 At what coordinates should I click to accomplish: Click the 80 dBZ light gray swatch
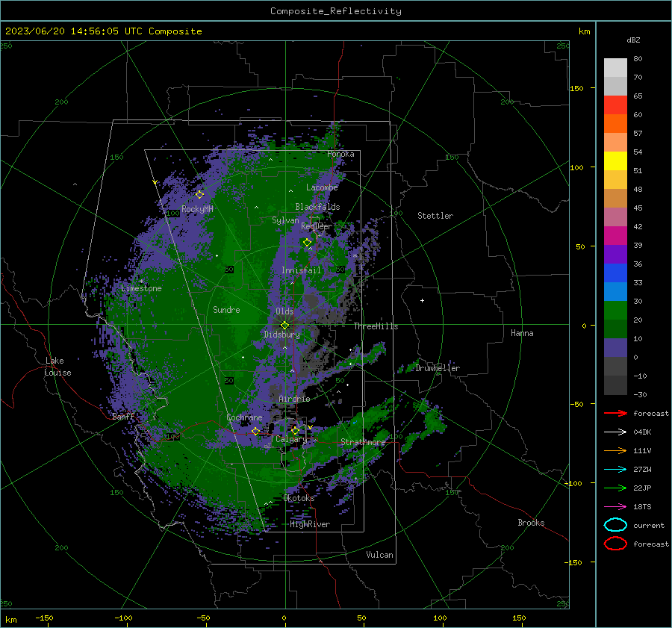[x=615, y=68]
